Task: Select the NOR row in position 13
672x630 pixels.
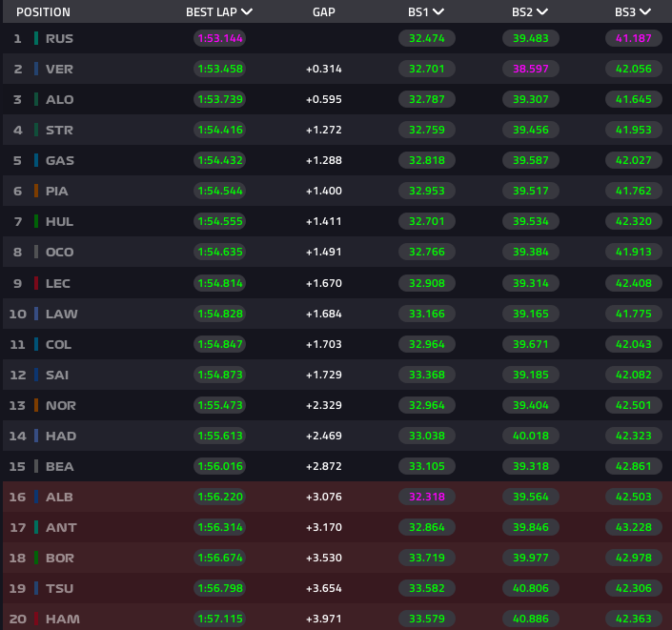Action: tap(61, 405)
